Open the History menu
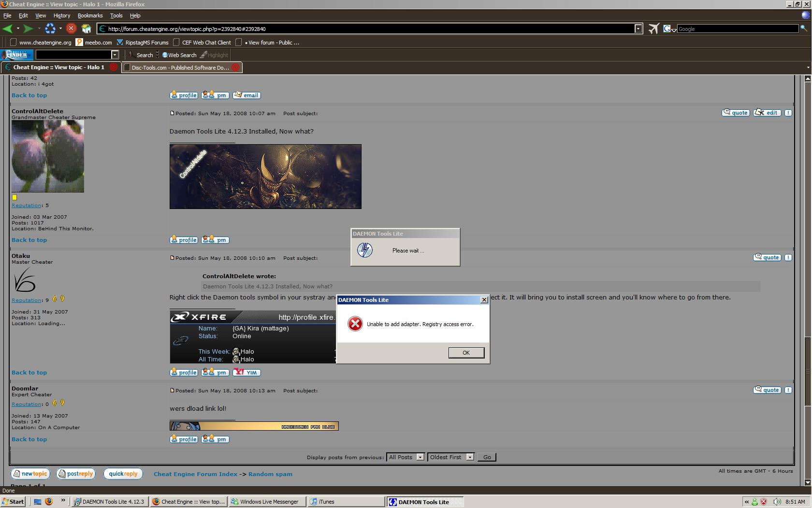This screenshot has height=508, width=812. coord(62,15)
